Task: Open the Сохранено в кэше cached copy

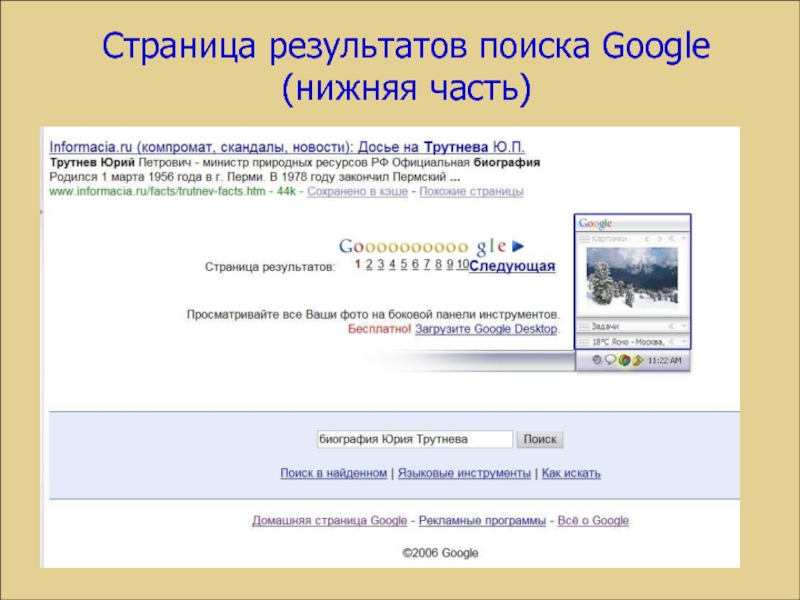Action: pyautogui.click(x=357, y=191)
